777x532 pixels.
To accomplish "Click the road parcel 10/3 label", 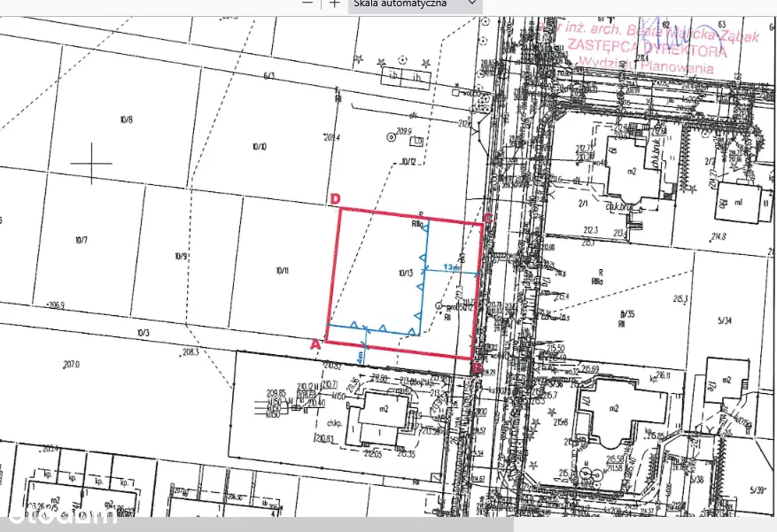I will (144, 332).
